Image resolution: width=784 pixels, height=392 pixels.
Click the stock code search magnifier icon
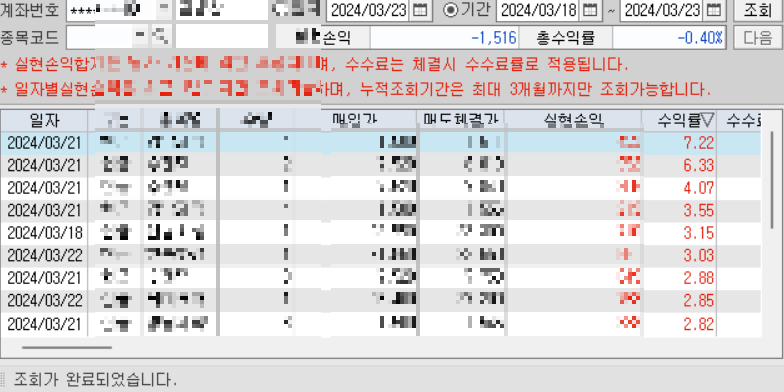click(160, 36)
